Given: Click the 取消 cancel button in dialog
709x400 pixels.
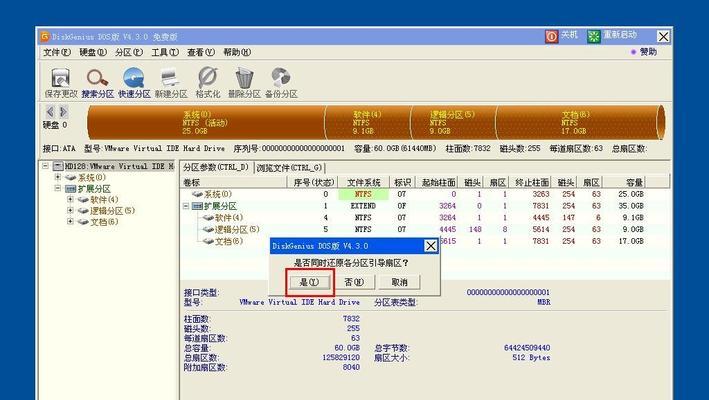Looking at the screenshot, I should [x=399, y=282].
